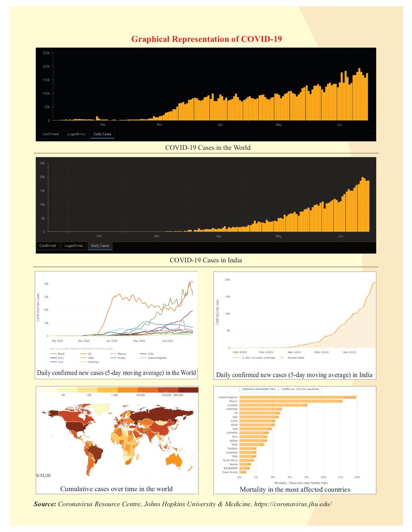Click 'Daily confirmed new cases' India caption
412x532 pixels.
[294, 375]
